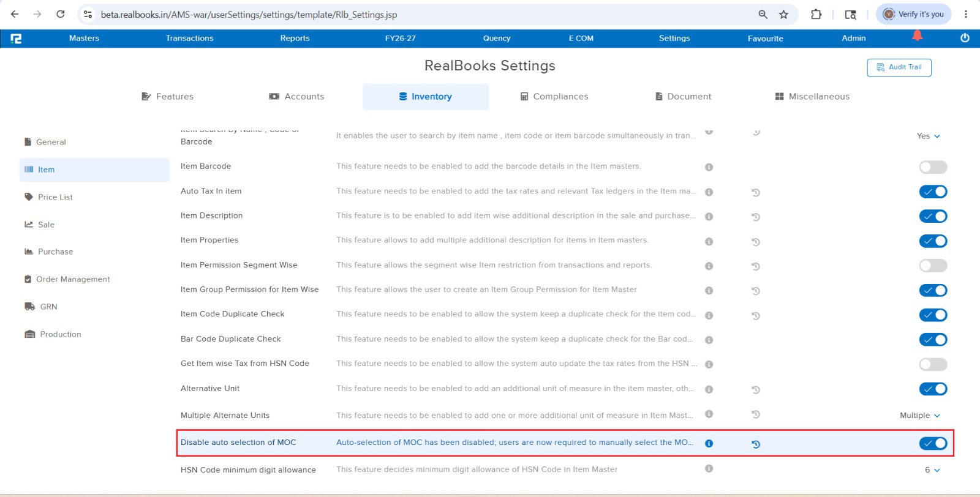
Task: Reload the browser page
Action: [60, 14]
